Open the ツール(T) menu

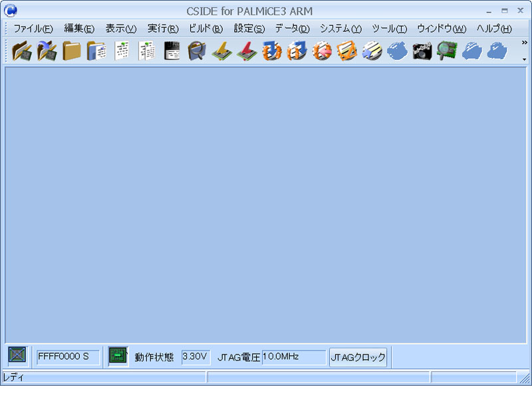390,29
